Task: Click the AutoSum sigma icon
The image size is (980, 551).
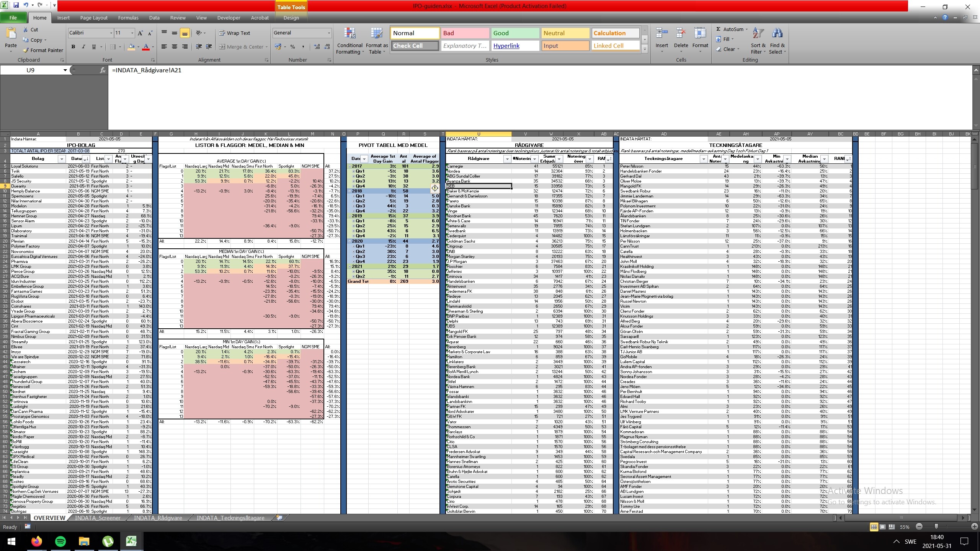Action: [719, 29]
